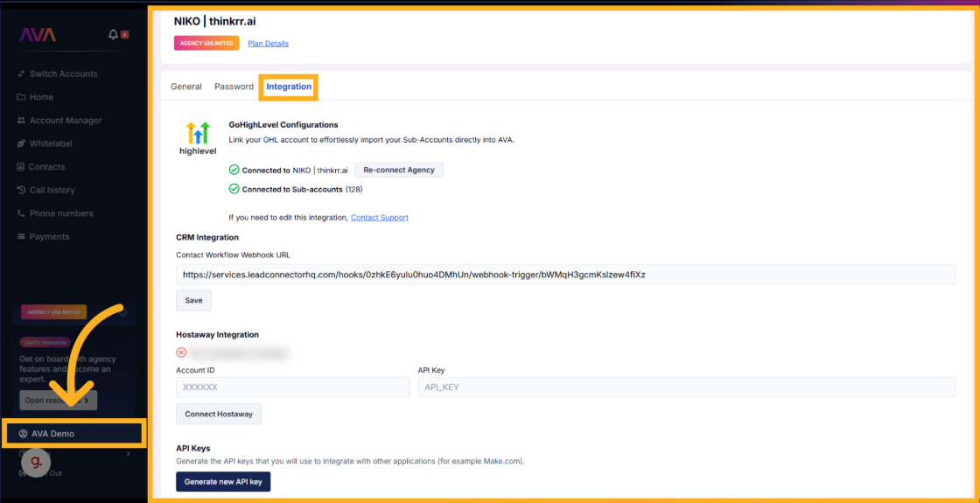Click the Contact Workflow Webhook URL field
Screen dimensions: 980x503
[565, 275]
